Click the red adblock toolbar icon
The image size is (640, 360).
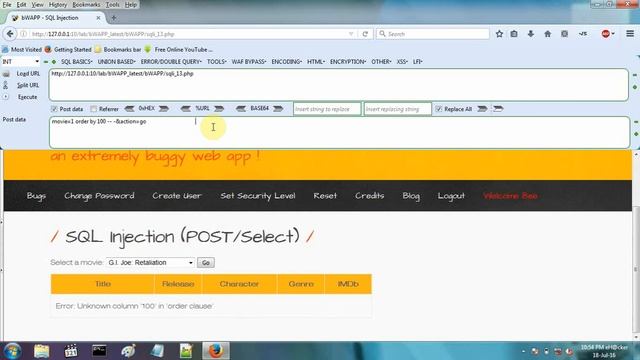(606, 34)
